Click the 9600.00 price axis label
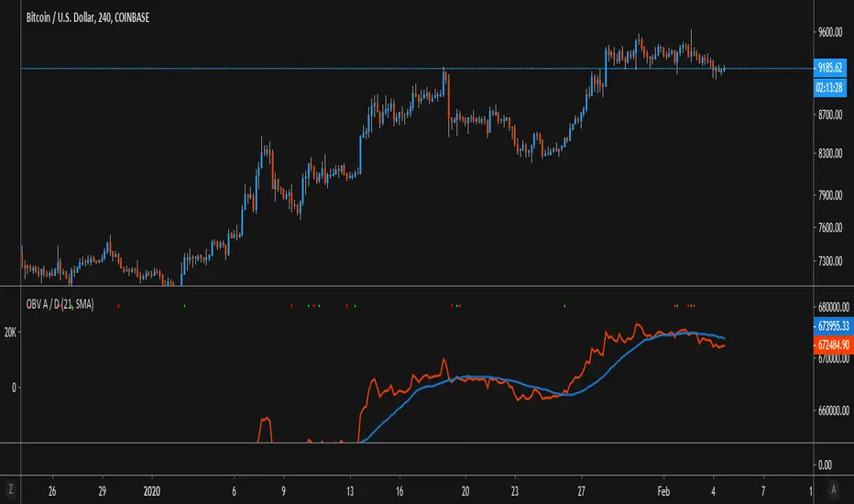 [834, 33]
